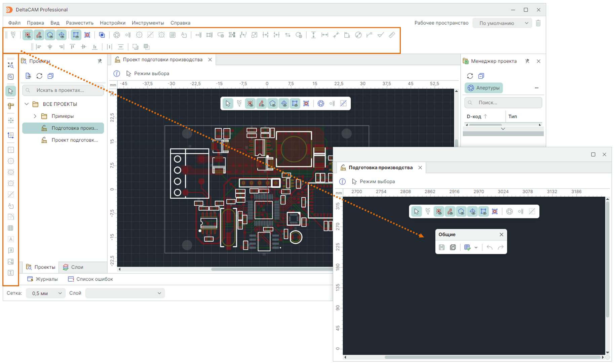
Task: Toggle polygon visibility in top toolbar
Action: (50, 35)
